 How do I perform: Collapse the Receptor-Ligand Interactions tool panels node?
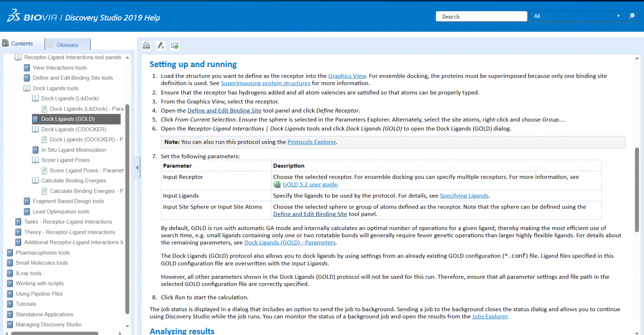pos(18,58)
